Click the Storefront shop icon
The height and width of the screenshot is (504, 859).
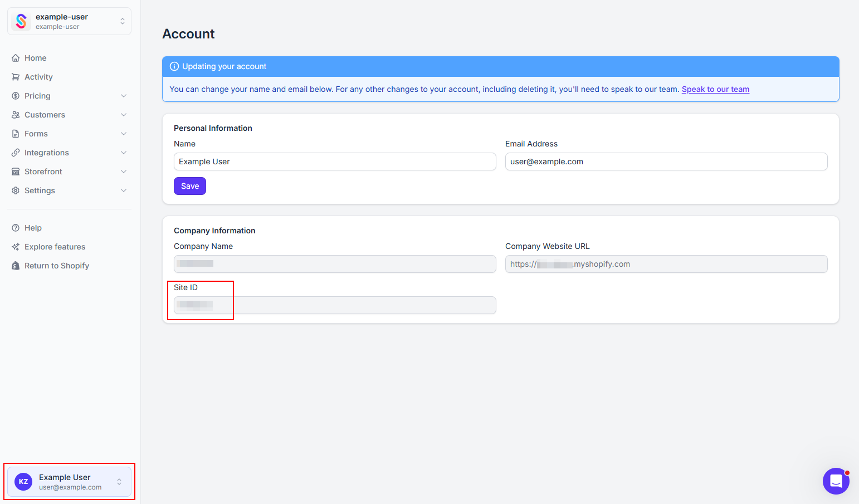[x=16, y=172]
